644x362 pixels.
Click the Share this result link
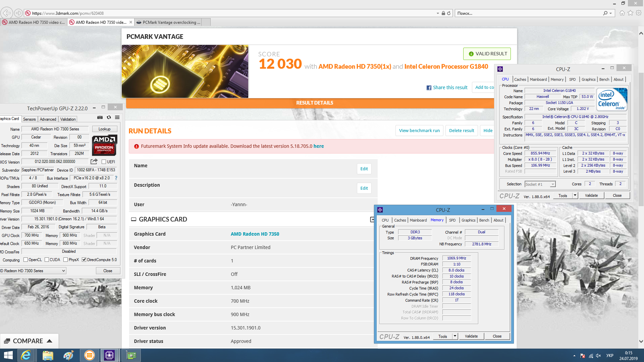pyautogui.click(x=450, y=88)
